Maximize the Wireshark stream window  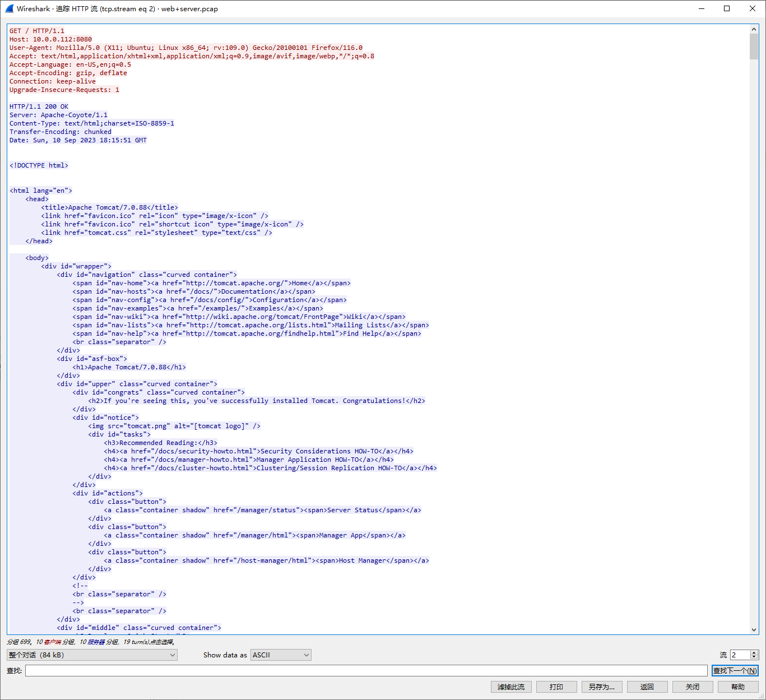[727, 8]
